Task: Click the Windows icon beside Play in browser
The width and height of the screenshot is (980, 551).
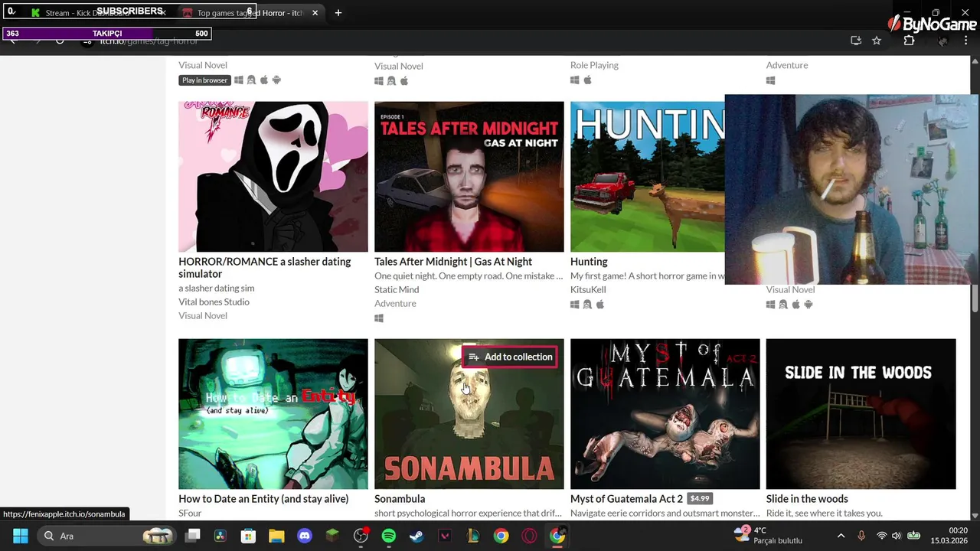Action: (x=239, y=80)
